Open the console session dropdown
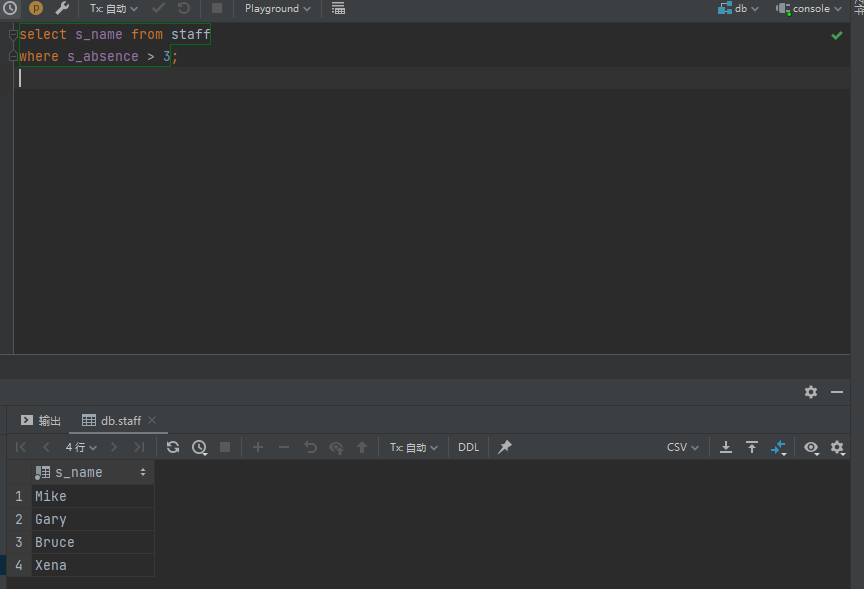Image resolution: width=864 pixels, height=589 pixels. click(x=809, y=9)
